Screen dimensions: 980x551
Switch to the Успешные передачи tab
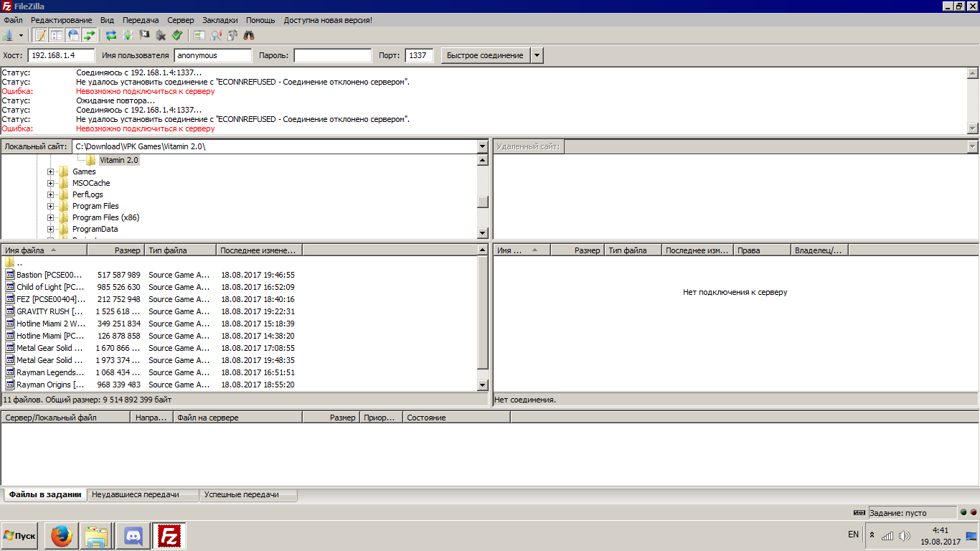pyautogui.click(x=248, y=495)
